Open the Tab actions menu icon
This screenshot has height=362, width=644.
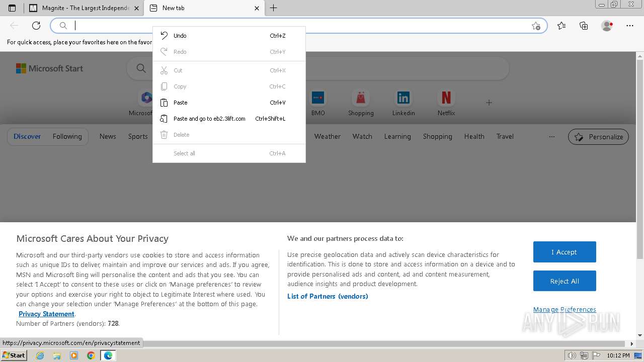(x=12, y=8)
